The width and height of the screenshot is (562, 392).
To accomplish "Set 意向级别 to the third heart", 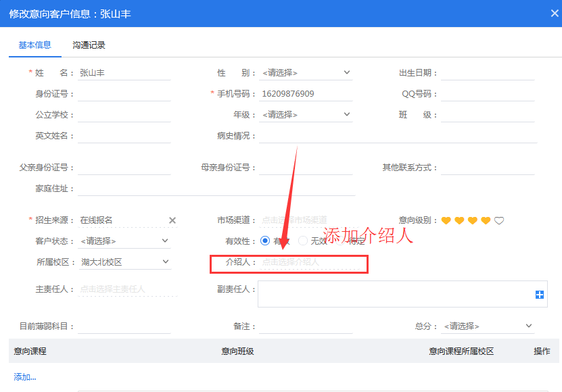I will pos(473,220).
